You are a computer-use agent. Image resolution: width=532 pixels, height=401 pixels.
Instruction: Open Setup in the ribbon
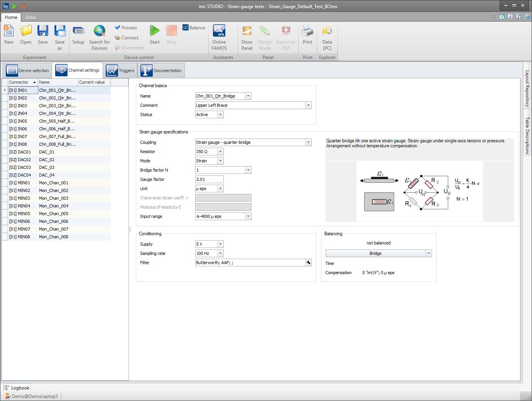(78, 35)
